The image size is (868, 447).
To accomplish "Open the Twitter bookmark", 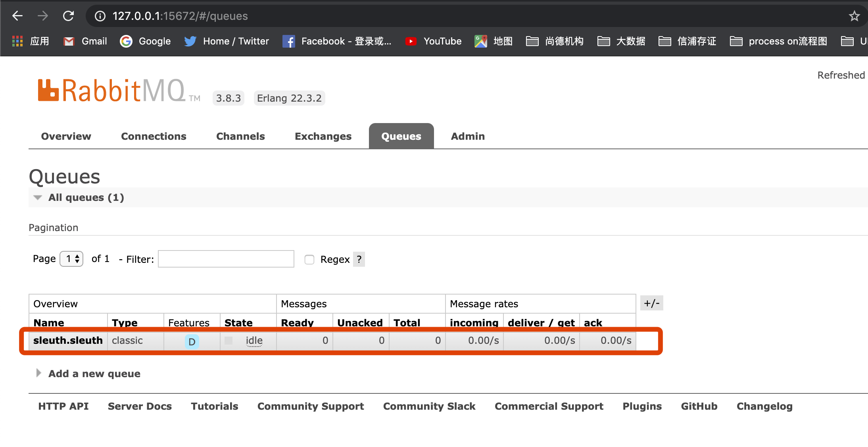I will point(227,41).
